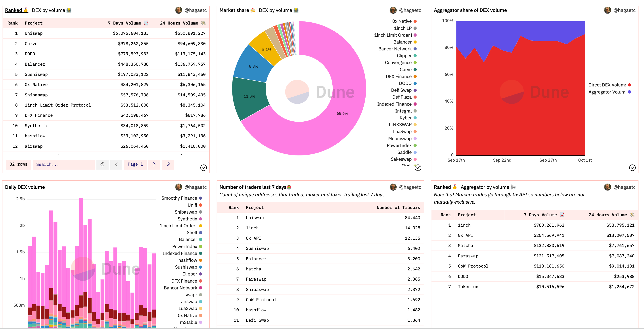Open the Ranked DEX by volume title link

[x=17, y=10]
